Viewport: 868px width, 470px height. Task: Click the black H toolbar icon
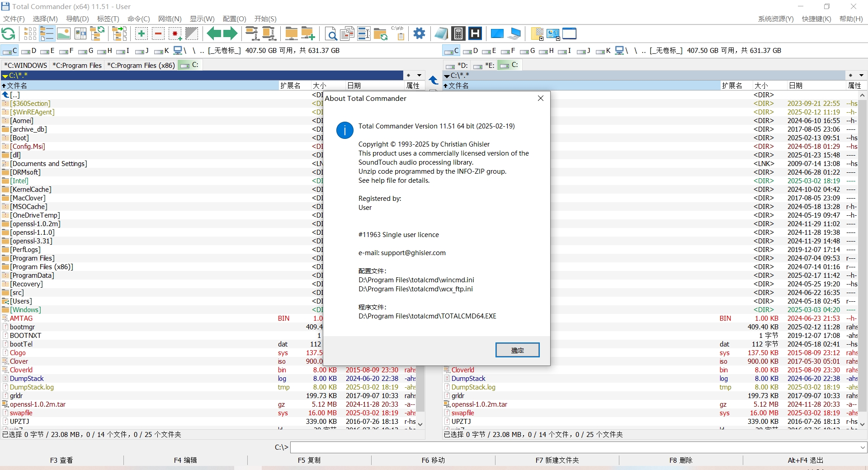pos(475,33)
